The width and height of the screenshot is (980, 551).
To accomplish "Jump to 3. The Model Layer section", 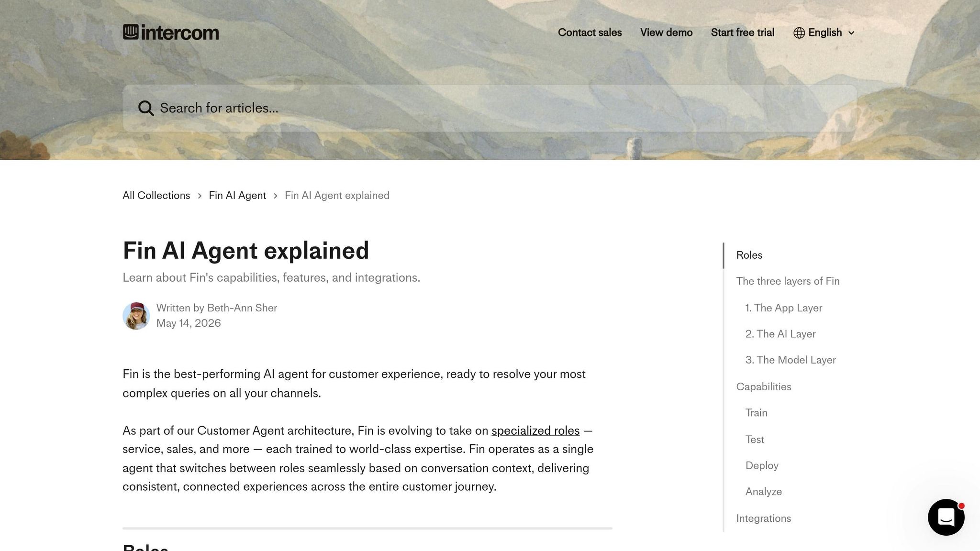I will pos(790,360).
